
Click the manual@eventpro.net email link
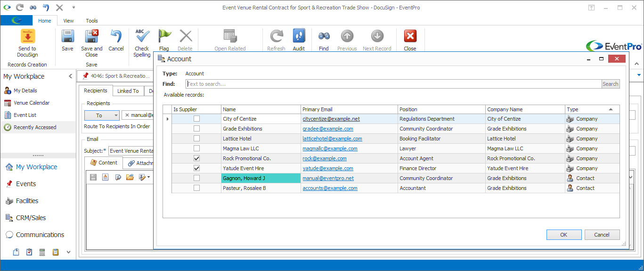pyautogui.click(x=328, y=178)
